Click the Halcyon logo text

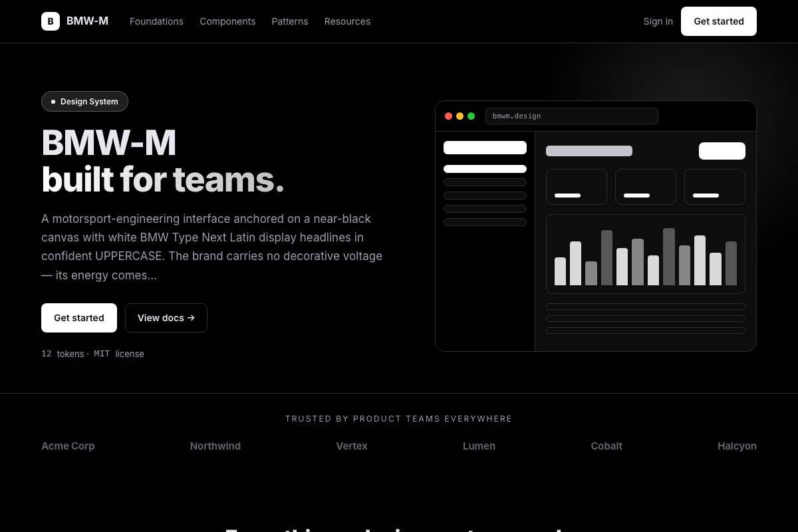[737, 446]
